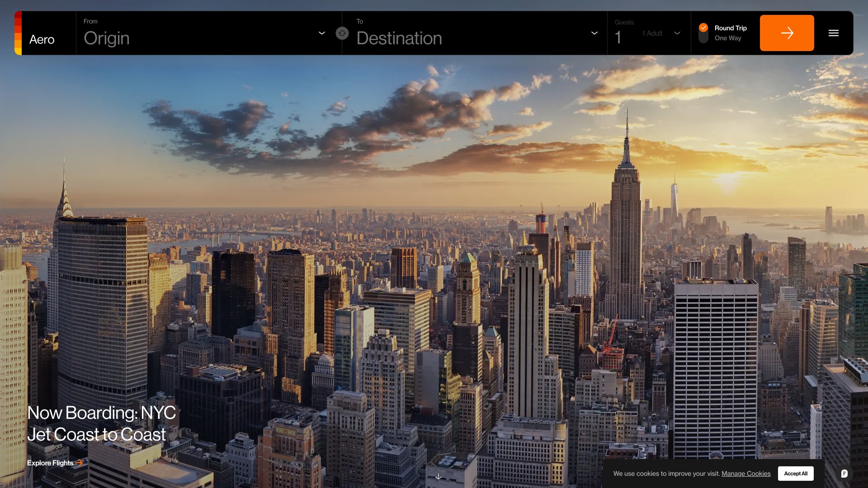Screen dimensions: 868x488
Task: Click arrow next to Explore Flights
Action: (79, 463)
